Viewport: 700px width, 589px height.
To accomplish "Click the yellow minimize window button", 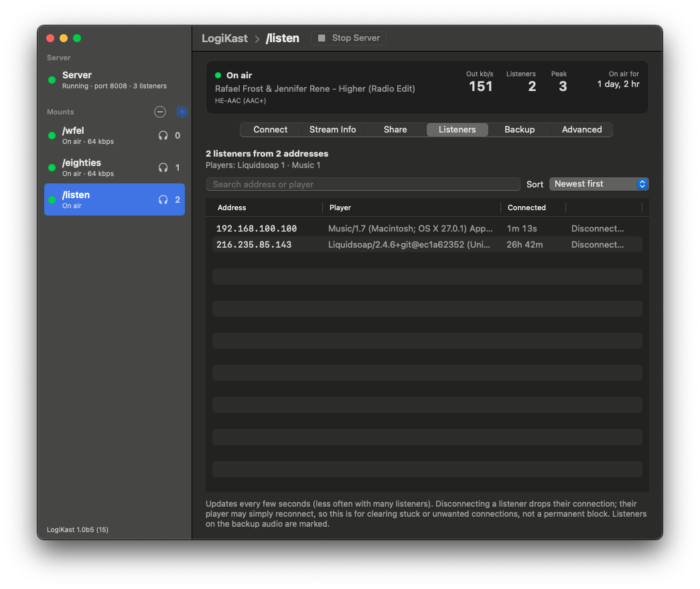I will coord(64,38).
